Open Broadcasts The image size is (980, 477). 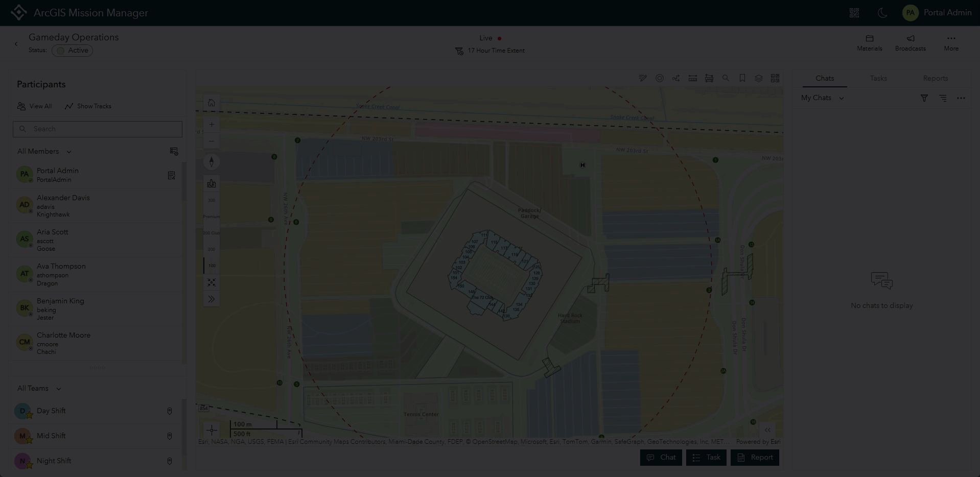pos(911,43)
